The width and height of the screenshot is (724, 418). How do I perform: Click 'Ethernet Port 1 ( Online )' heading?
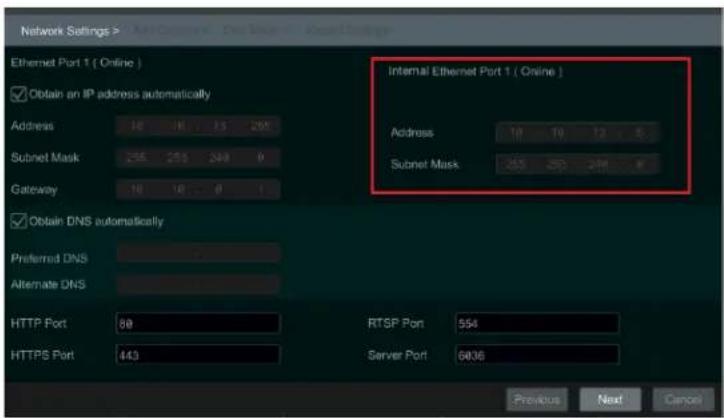(x=76, y=63)
